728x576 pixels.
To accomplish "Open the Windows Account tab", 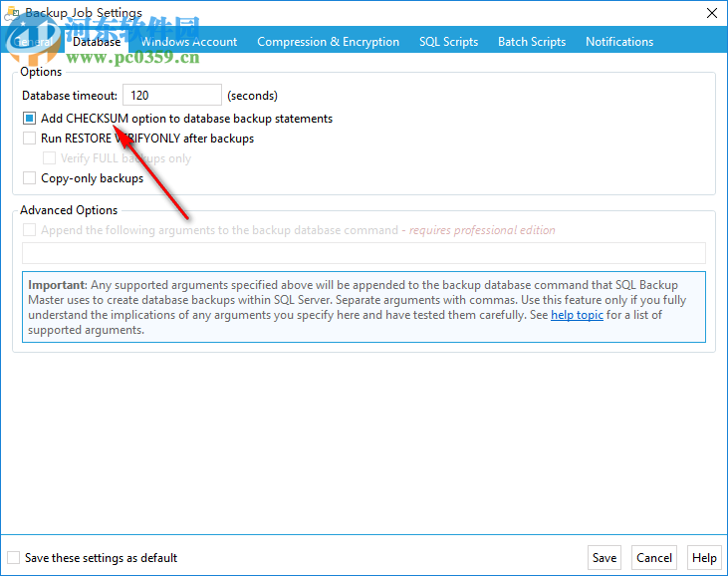I will click(189, 42).
